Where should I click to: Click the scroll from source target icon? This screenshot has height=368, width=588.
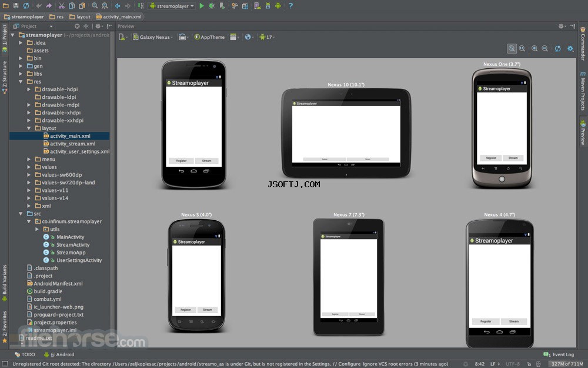coord(77,26)
